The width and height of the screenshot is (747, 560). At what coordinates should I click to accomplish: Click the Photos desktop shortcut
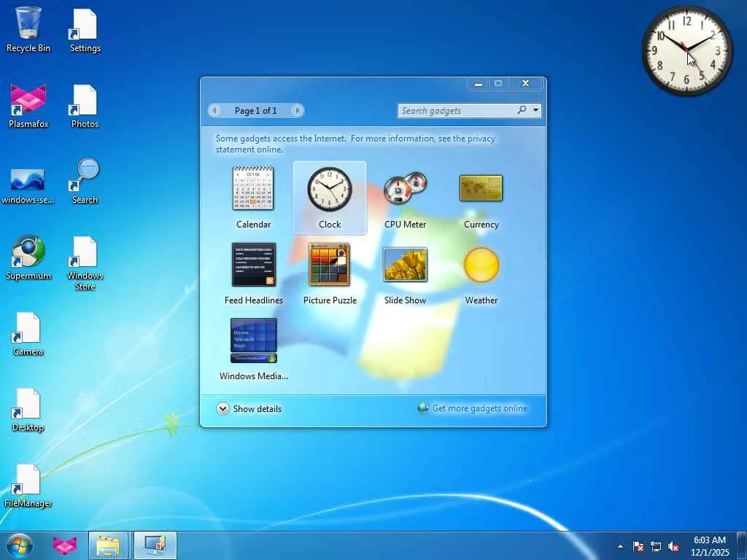[85, 106]
